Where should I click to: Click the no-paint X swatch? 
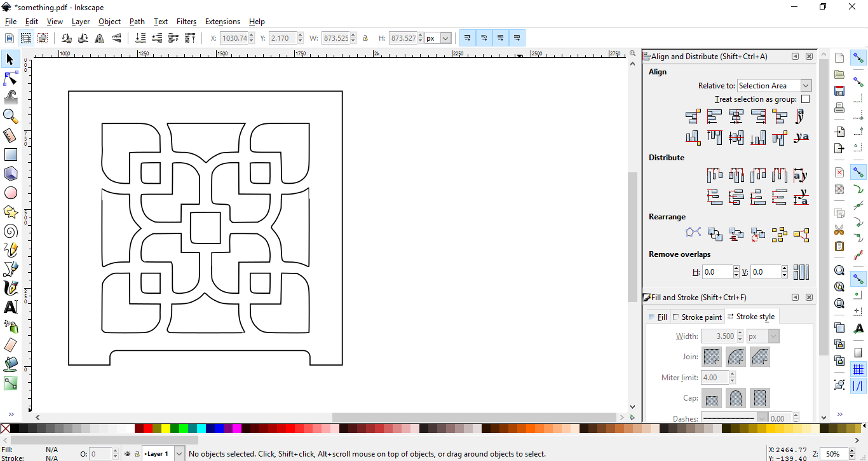coord(5,429)
